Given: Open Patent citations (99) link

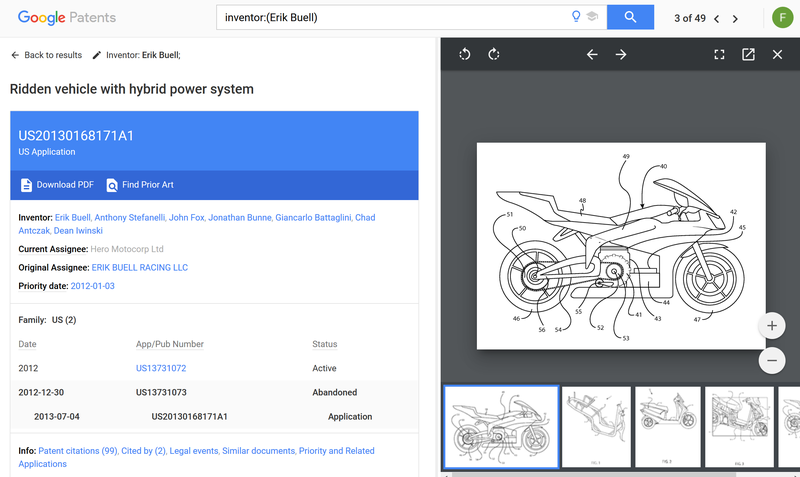Looking at the screenshot, I should [x=78, y=450].
